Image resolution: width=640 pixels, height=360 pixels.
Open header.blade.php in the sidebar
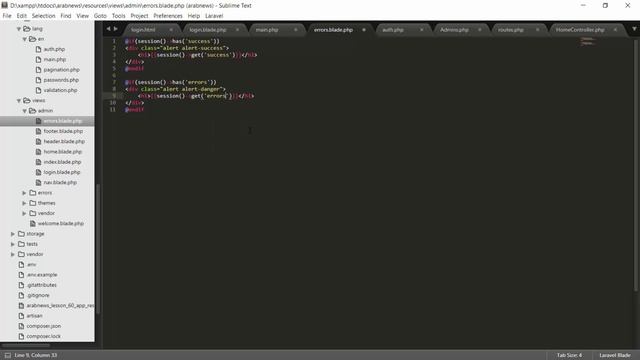[x=64, y=141]
